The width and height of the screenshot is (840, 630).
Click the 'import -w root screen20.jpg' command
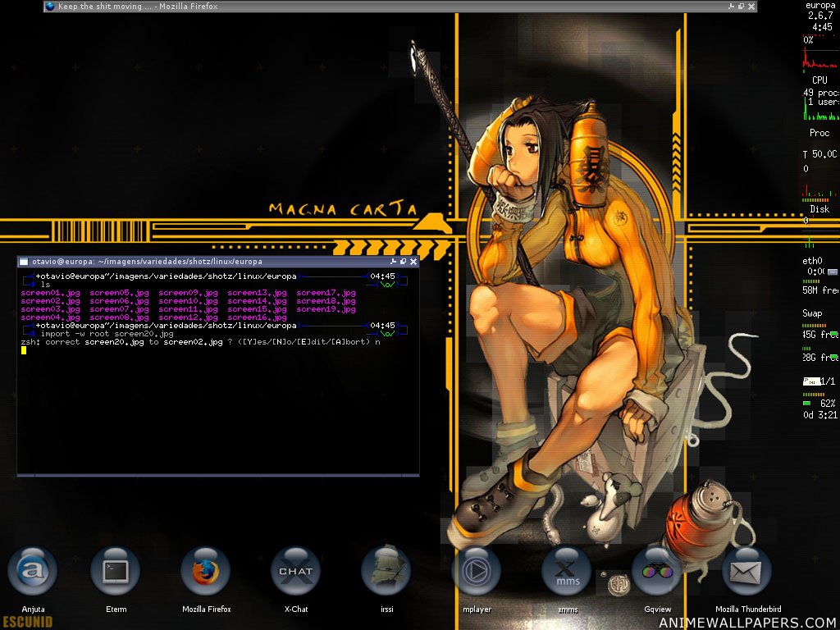pos(107,334)
